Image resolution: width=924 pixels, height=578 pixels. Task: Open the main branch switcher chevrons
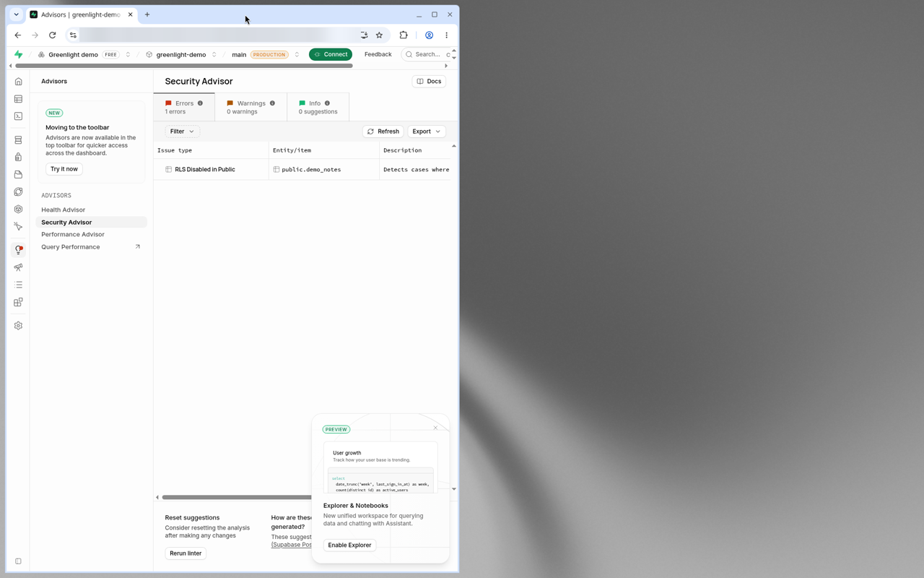point(297,54)
